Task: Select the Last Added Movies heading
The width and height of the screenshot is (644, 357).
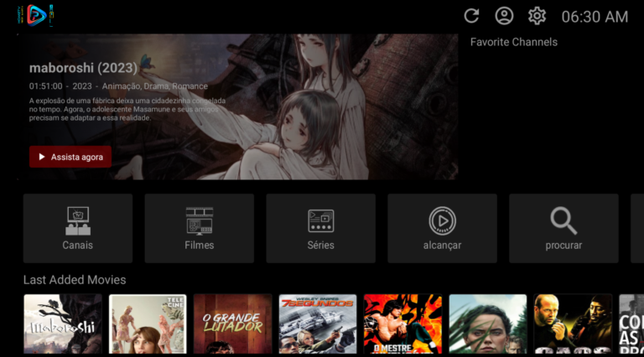Action: (75, 280)
